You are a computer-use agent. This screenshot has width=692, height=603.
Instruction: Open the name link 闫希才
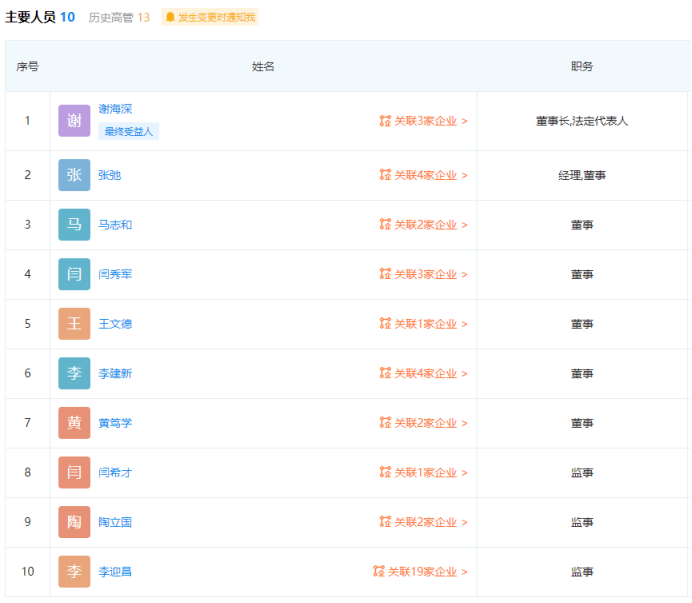click(115, 473)
